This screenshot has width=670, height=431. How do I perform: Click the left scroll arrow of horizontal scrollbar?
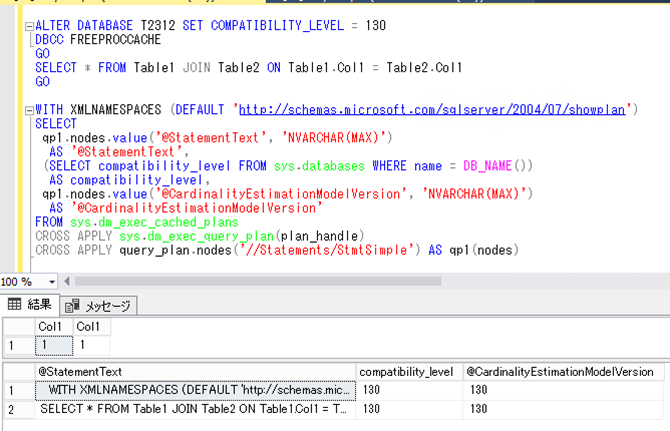pyautogui.click(x=68, y=282)
